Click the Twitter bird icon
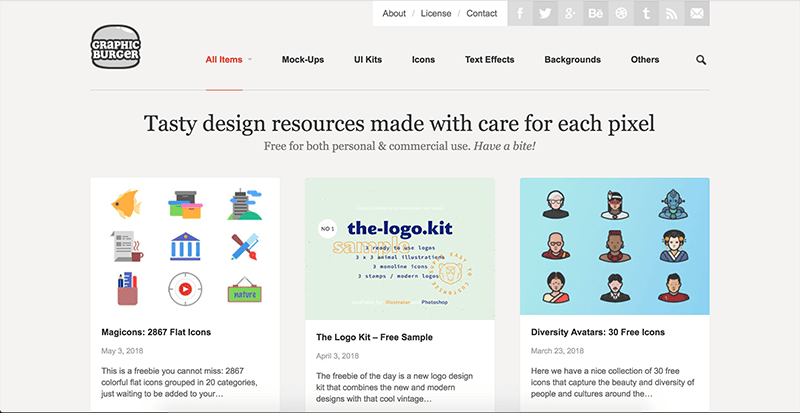 (x=545, y=13)
